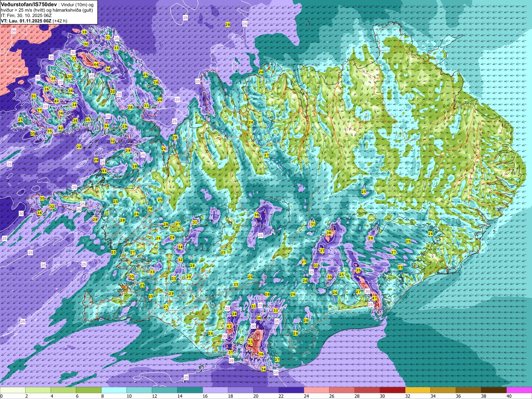This screenshot has height=399, width=532.
Task: Click the 24–26 m/s light pink legend swatch
Action: tap(317, 390)
